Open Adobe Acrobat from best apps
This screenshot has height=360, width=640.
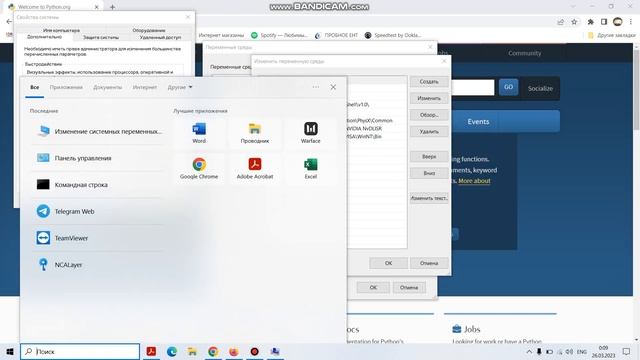coord(255,169)
